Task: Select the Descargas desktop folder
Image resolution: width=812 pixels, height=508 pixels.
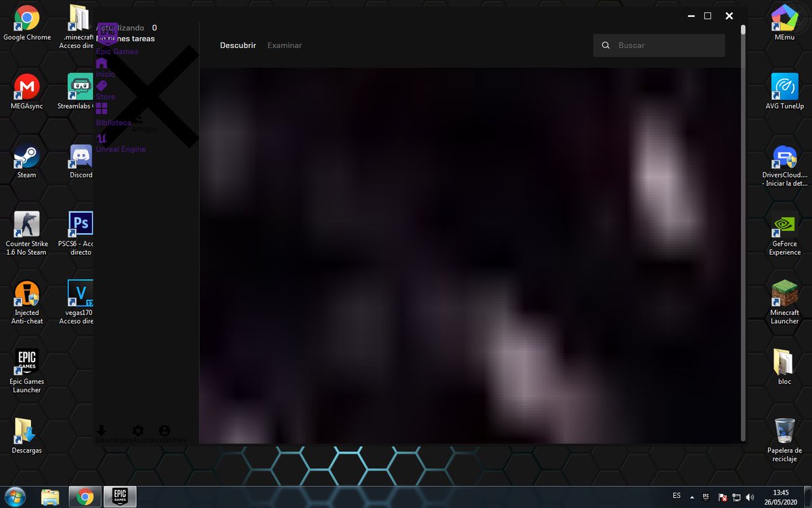Action: (27, 436)
